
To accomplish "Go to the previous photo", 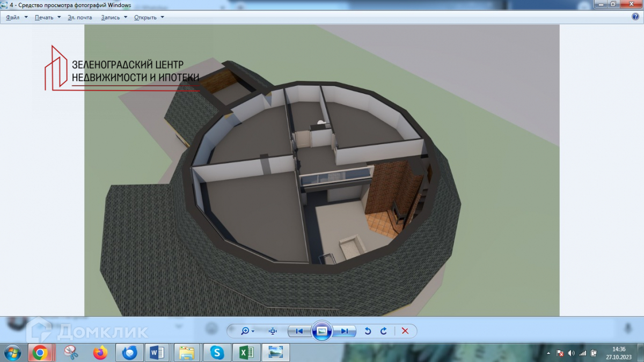I will pyautogui.click(x=299, y=331).
